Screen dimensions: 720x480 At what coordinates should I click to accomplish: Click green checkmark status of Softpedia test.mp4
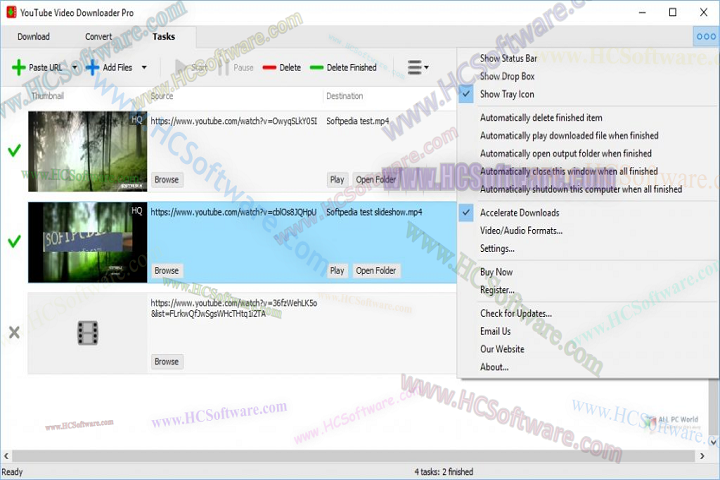(x=14, y=150)
